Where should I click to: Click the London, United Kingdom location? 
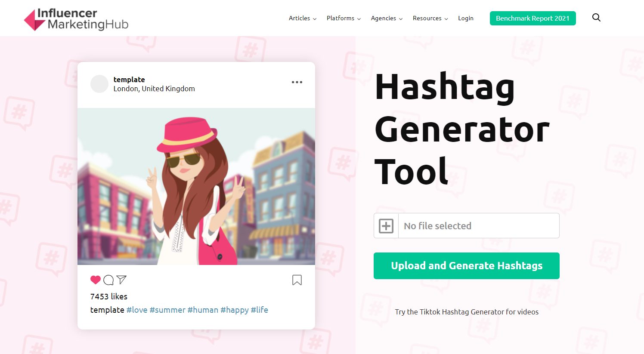click(154, 89)
